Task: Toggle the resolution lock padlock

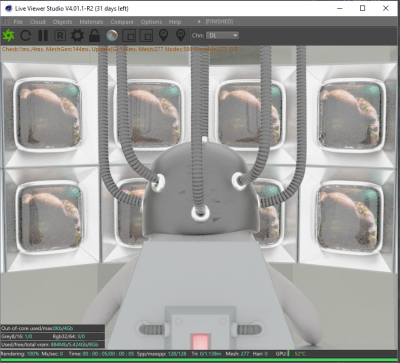Action: pos(95,35)
